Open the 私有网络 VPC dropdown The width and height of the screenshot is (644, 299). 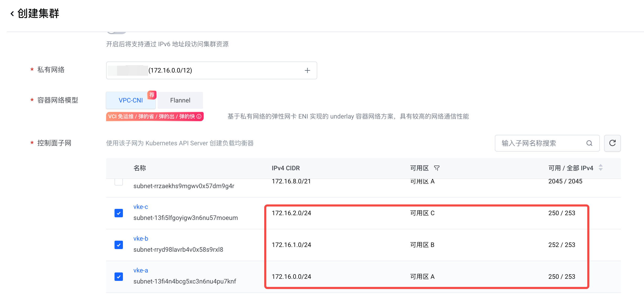pyautogui.click(x=210, y=70)
